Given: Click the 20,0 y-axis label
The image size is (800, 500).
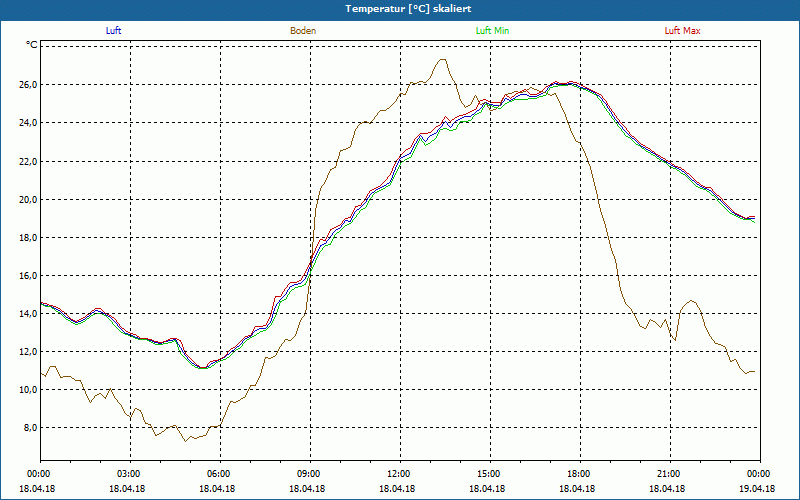Looking at the screenshot, I should click(x=29, y=199).
